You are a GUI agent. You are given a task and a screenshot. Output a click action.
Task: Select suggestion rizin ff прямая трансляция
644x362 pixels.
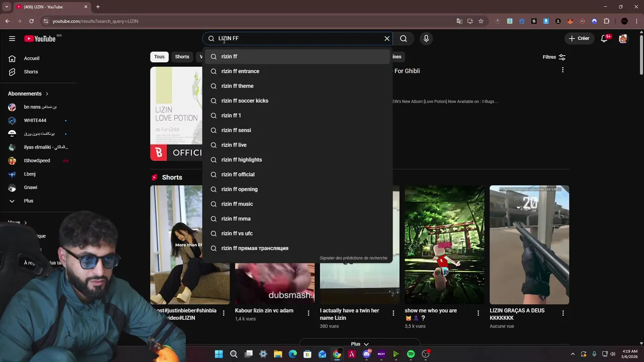tap(297, 248)
